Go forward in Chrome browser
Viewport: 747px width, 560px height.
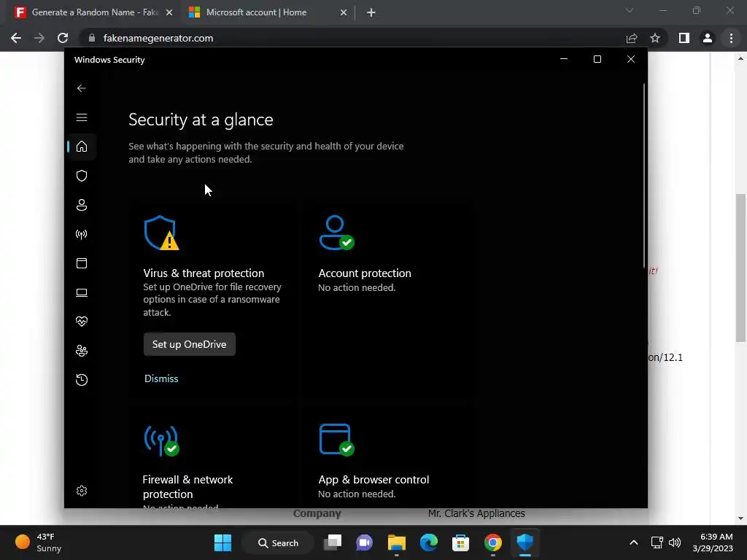pyautogui.click(x=39, y=38)
